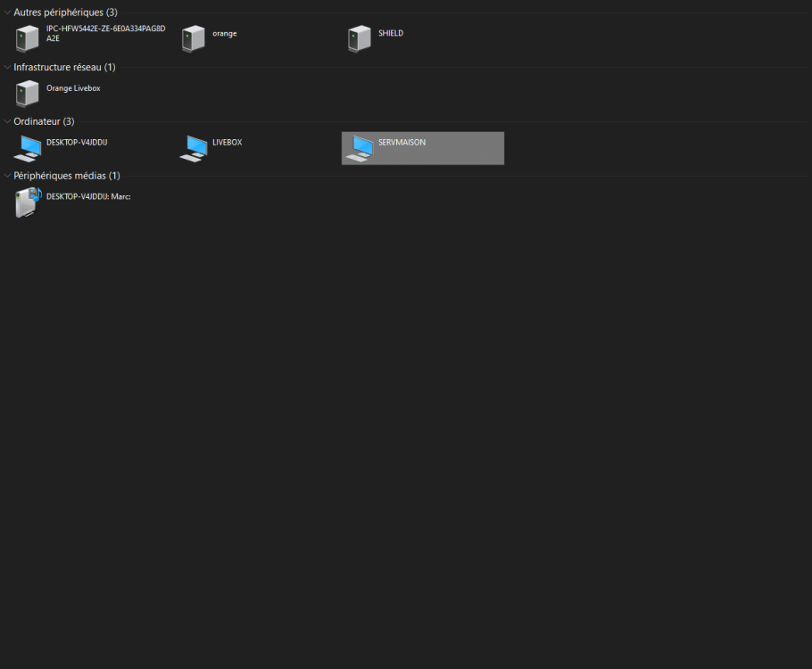Select the orange device icon
Screen dimensions: 812x669
point(193,39)
